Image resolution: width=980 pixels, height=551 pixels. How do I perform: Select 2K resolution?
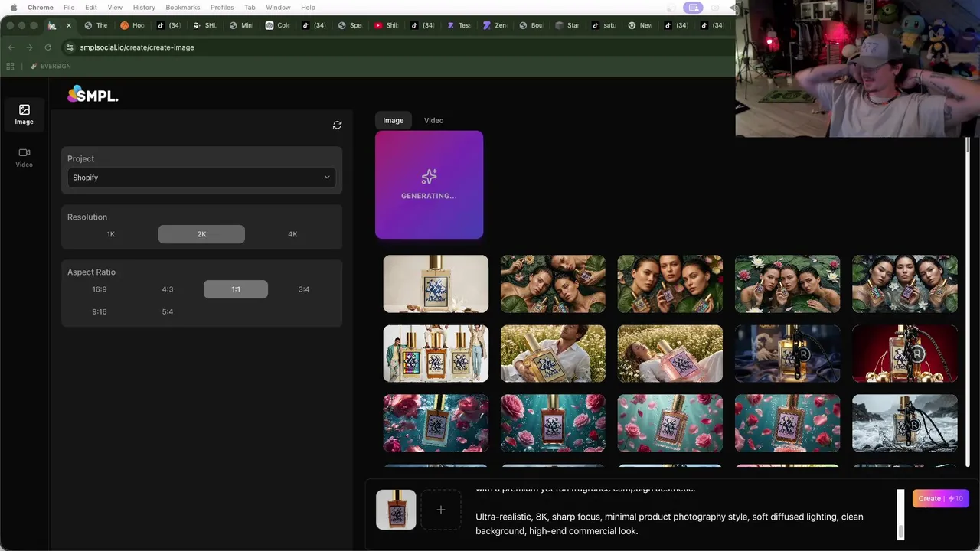click(x=201, y=234)
